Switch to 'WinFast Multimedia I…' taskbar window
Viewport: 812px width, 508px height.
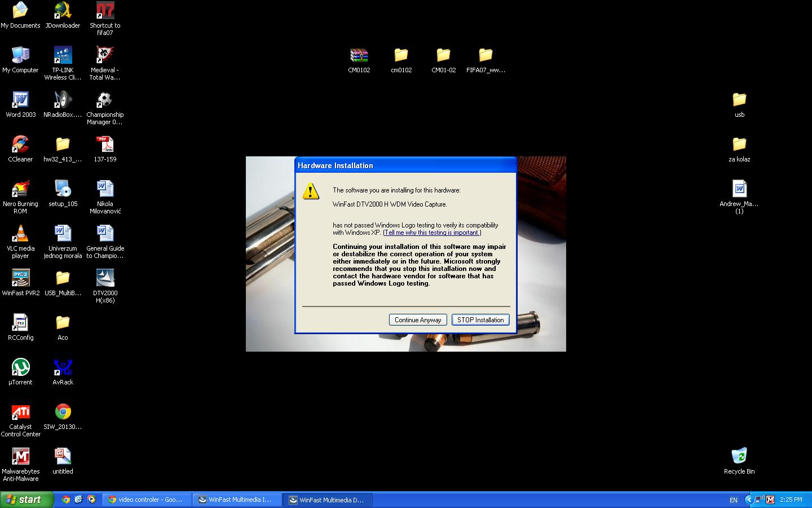tap(237, 500)
